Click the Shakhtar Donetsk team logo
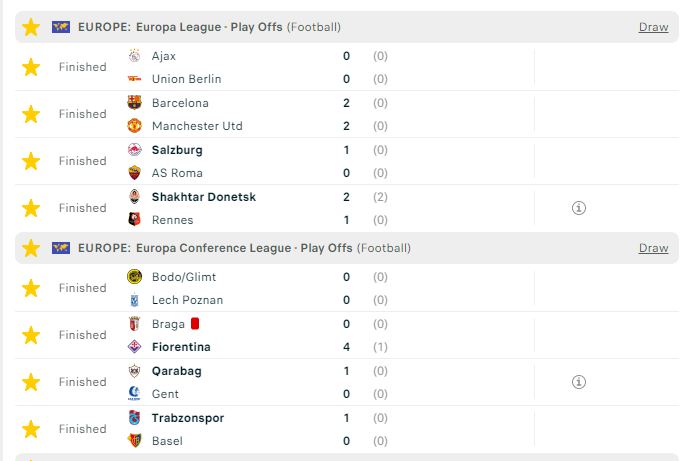 coord(134,197)
